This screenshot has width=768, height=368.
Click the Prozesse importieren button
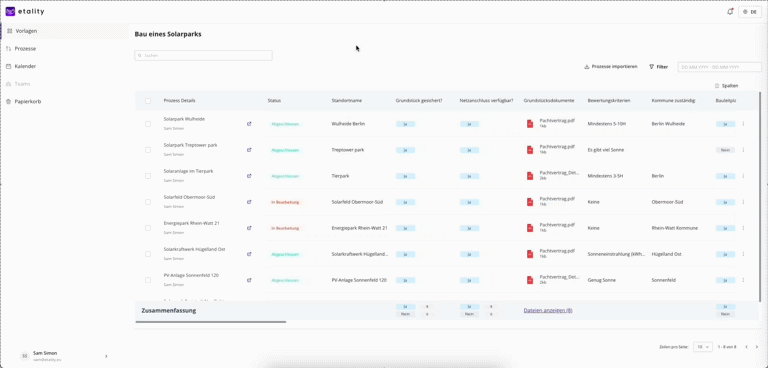click(611, 67)
